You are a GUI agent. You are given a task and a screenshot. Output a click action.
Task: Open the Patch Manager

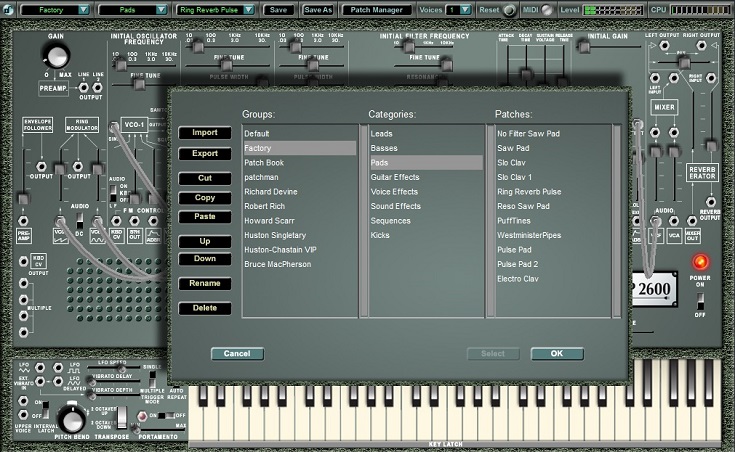pos(376,10)
